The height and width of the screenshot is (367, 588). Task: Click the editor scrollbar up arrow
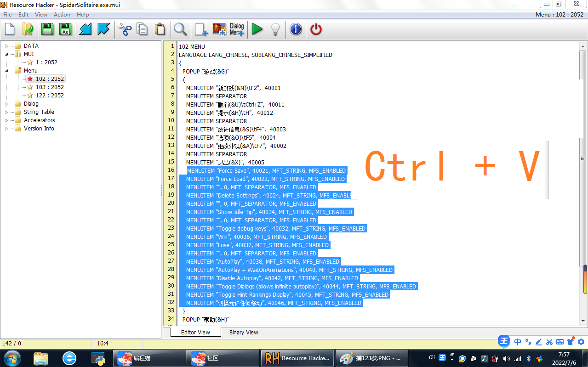(582, 45)
